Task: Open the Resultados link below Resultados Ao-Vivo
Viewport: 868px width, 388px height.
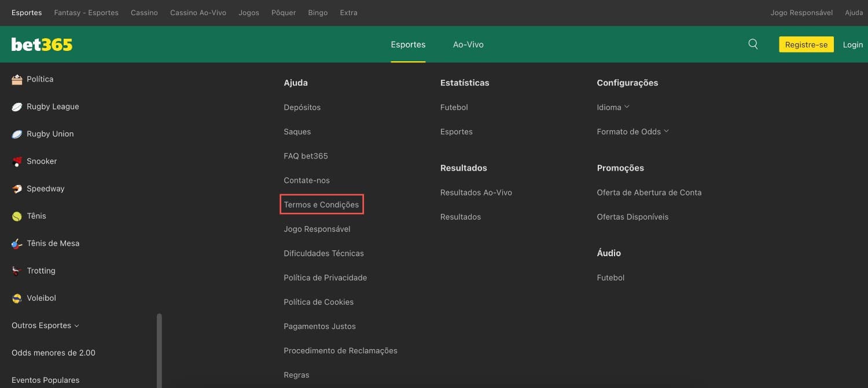Action: pyautogui.click(x=461, y=217)
